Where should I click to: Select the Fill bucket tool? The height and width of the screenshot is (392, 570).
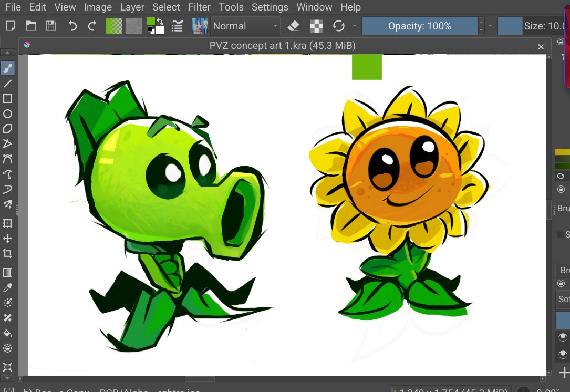pos(8,333)
